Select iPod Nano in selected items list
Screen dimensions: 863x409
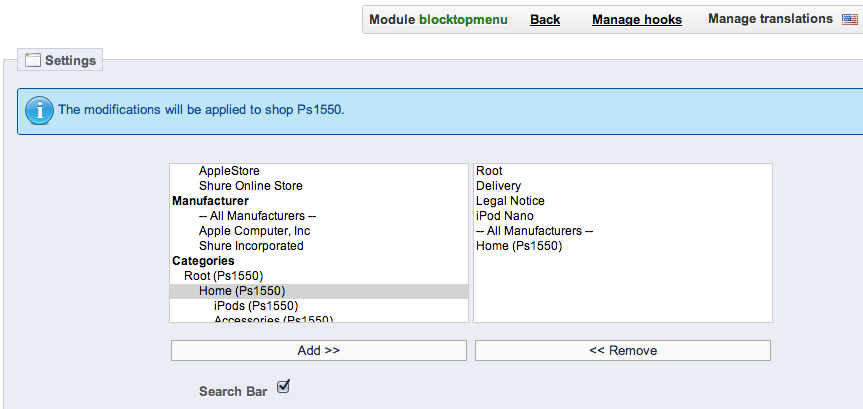tap(505, 216)
